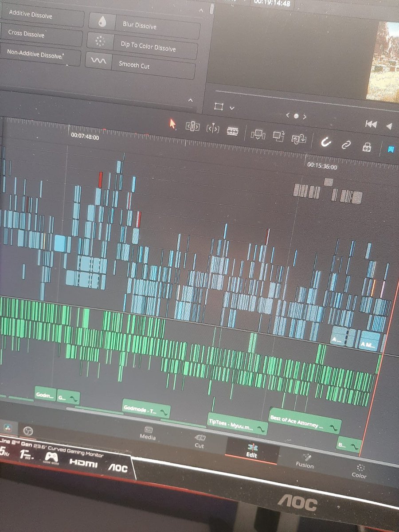Select the 'Godm...' audio clip
This screenshot has width=399, height=532.
click(x=46, y=394)
